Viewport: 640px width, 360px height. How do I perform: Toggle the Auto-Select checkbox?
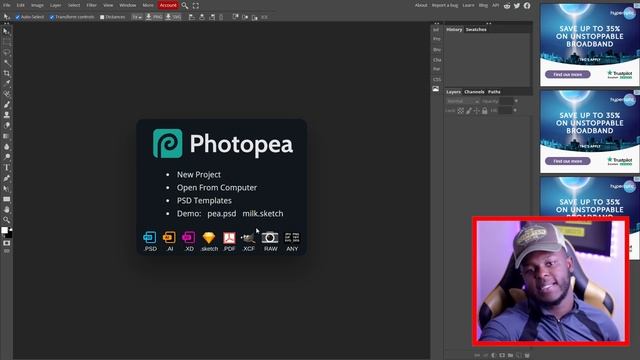[17, 17]
